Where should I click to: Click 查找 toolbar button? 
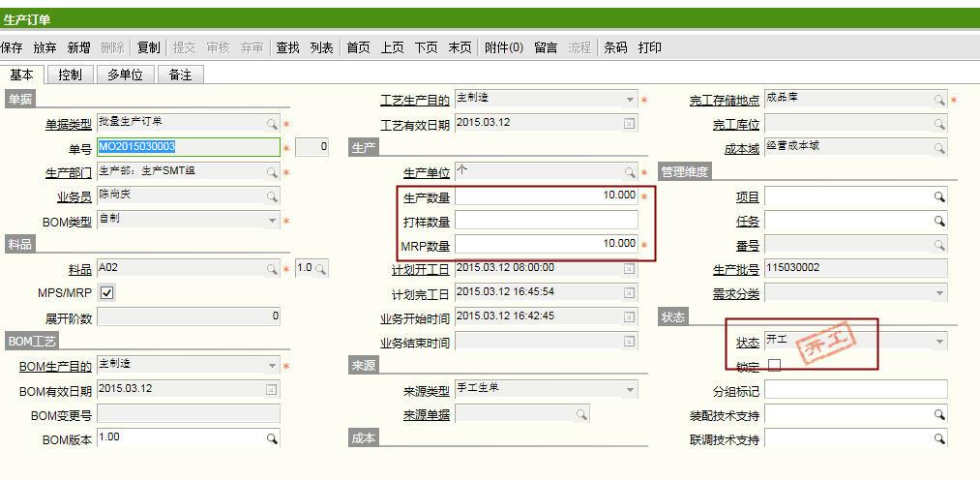(x=288, y=47)
